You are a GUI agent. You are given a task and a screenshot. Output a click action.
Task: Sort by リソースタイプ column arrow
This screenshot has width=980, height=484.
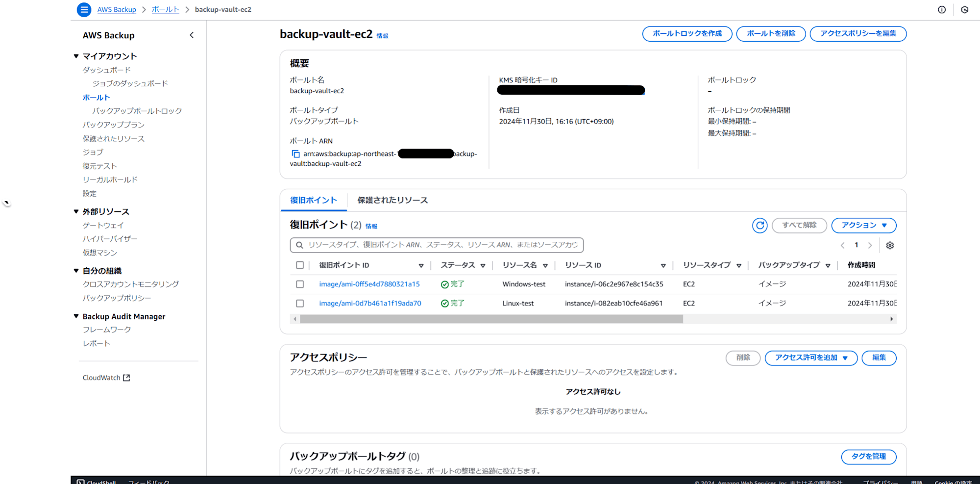click(x=738, y=266)
